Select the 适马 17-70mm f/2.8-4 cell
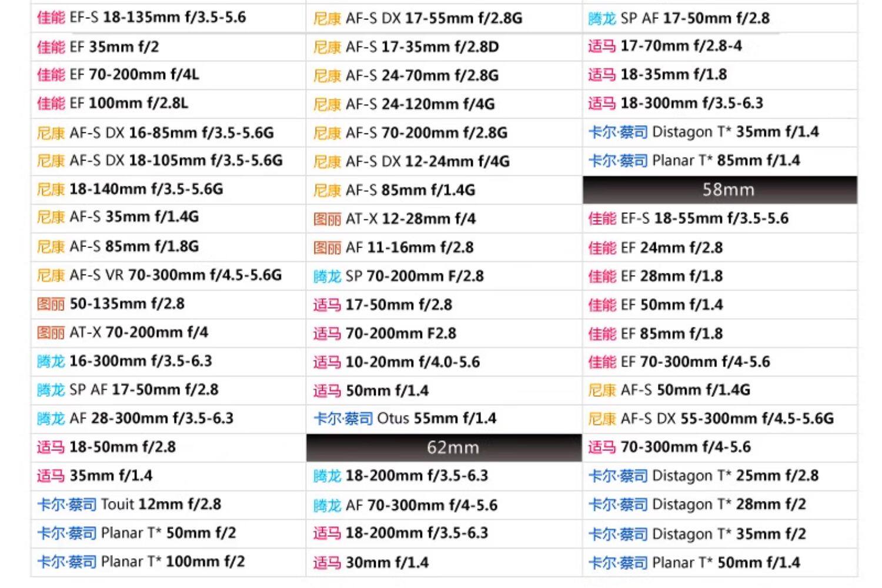Viewport: 882px width, 588px height. 720,47
